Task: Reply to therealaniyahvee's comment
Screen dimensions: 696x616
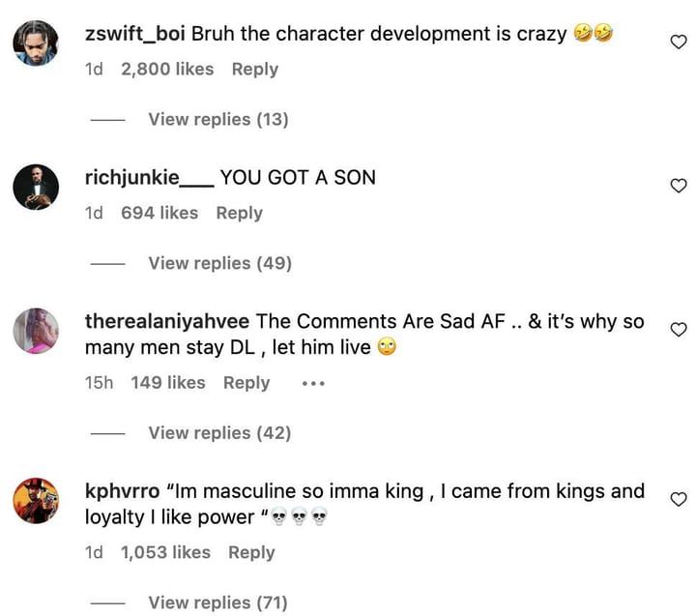Action: click(246, 383)
